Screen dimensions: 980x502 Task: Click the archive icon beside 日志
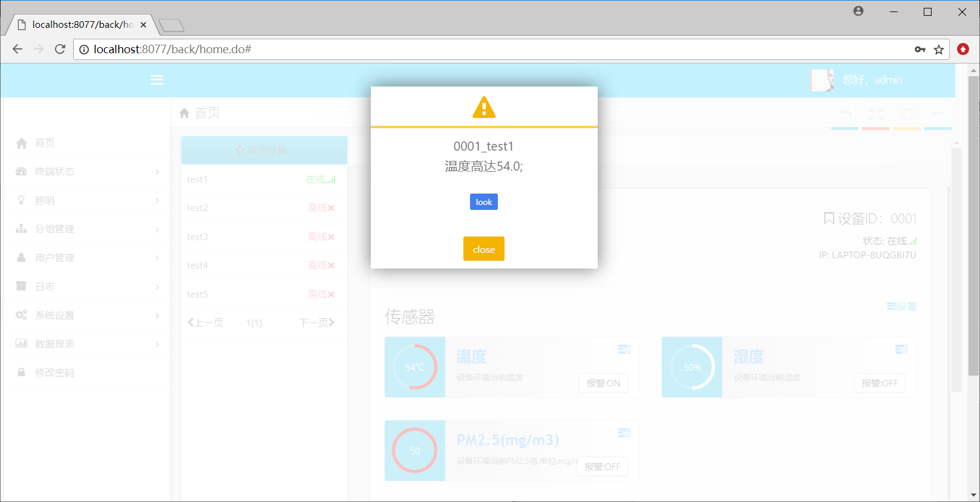point(21,286)
